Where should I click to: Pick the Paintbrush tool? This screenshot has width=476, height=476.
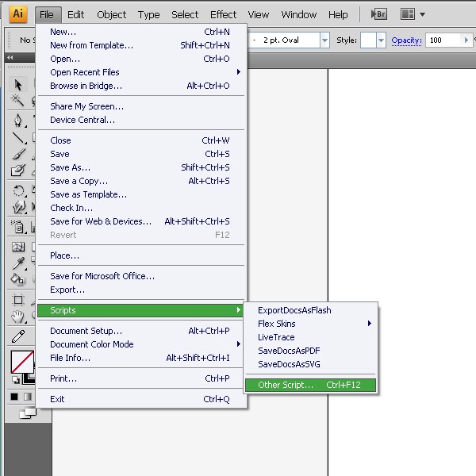tap(18, 154)
